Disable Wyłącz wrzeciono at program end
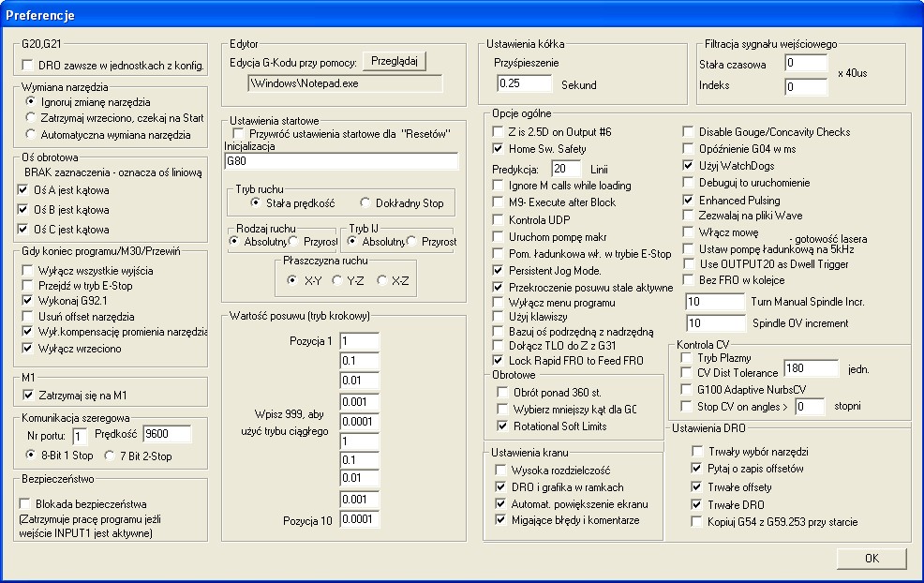This screenshot has height=583, width=924. point(27,349)
